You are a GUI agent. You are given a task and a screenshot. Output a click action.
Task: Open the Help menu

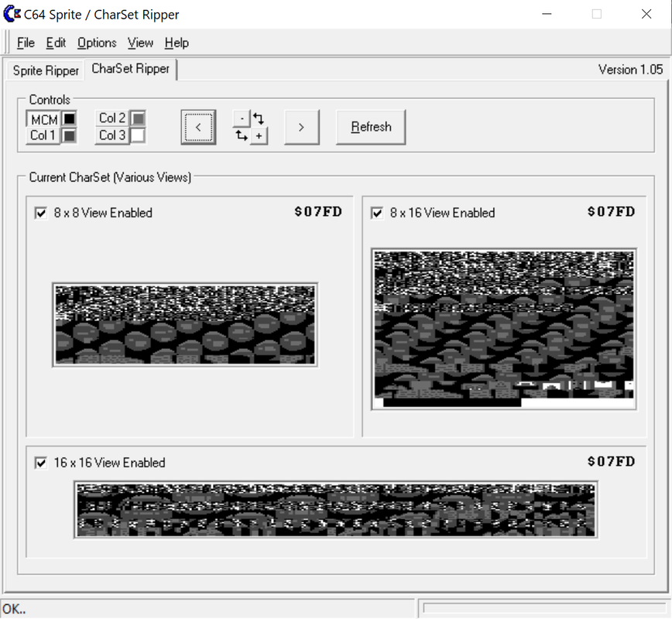177,43
